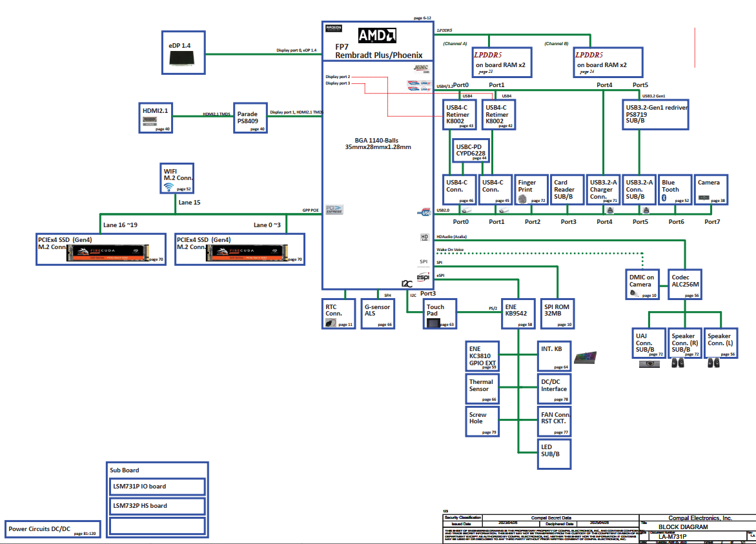Click the AMD logo on the processor block
Image resolution: width=756 pixels, height=544 pixels.
click(x=377, y=35)
